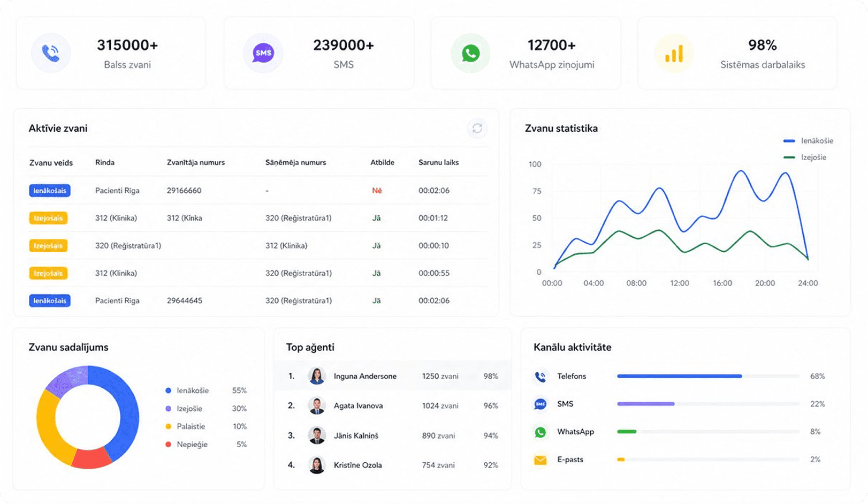Image resolution: width=868 pixels, height=504 pixels.
Task: Click the WhatsApp icon in Kanālu aktivitāte
Action: pyautogui.click(x=540, y=432)
